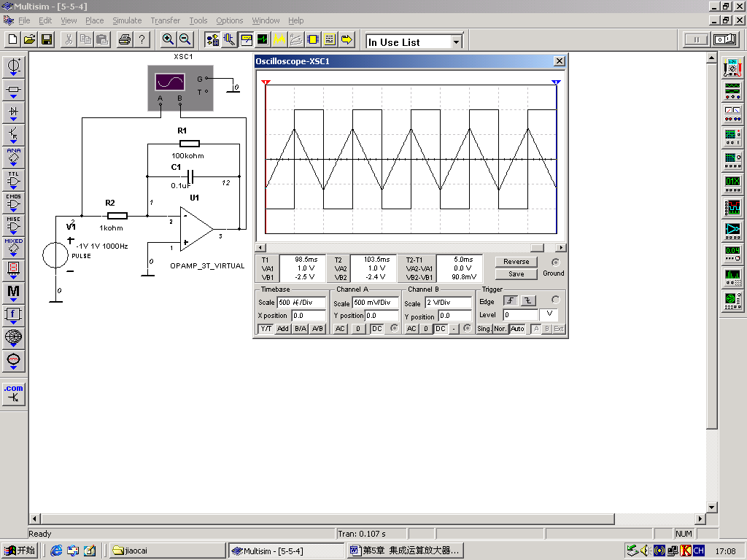Open the TTL component bin
This screenshot has height=560, width=747.
pos(13,181)
